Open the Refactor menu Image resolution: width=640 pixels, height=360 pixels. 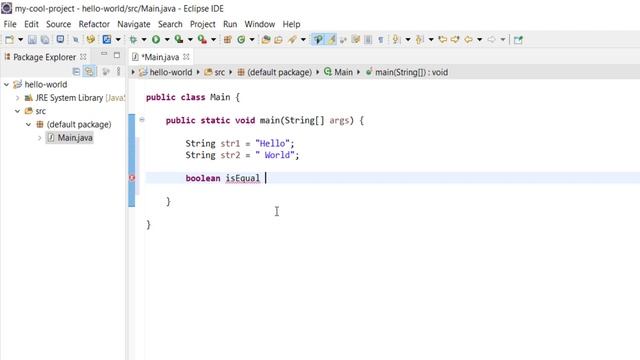coord(94,24)
